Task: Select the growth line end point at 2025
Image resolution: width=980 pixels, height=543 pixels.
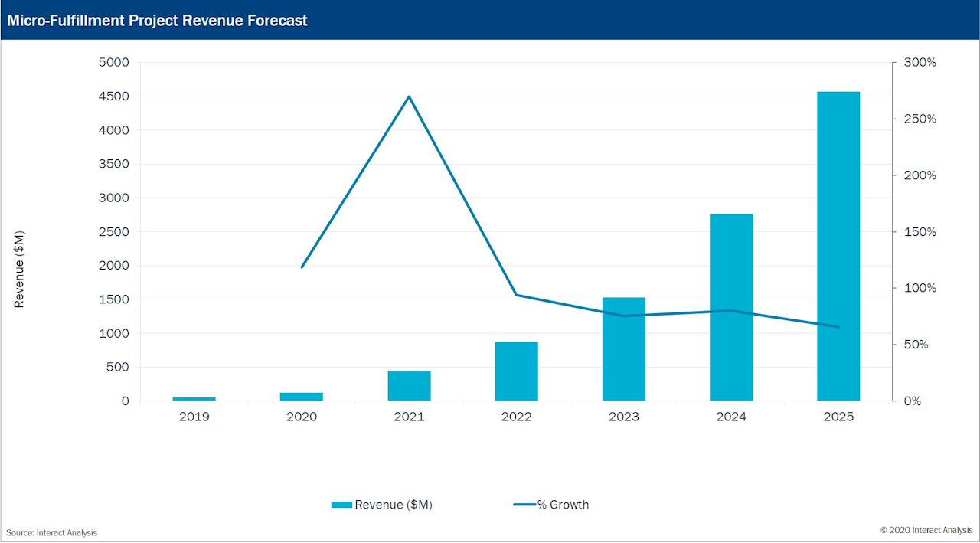Action: [x=838, y=327]
